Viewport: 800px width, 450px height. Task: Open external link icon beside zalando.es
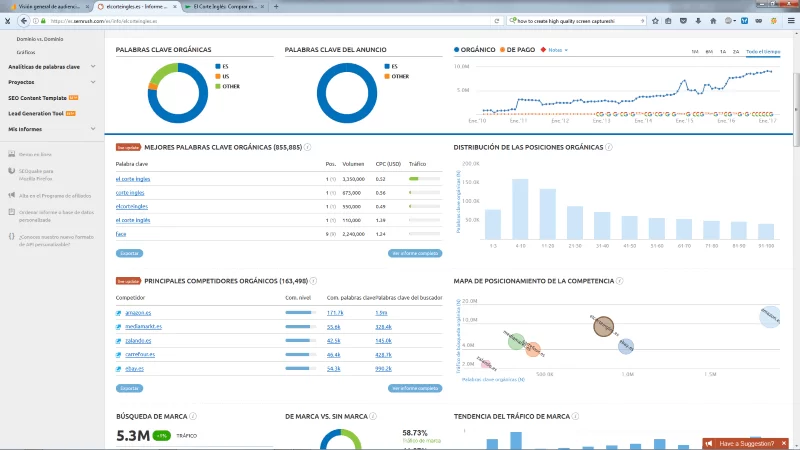click(x=118, y=340)
